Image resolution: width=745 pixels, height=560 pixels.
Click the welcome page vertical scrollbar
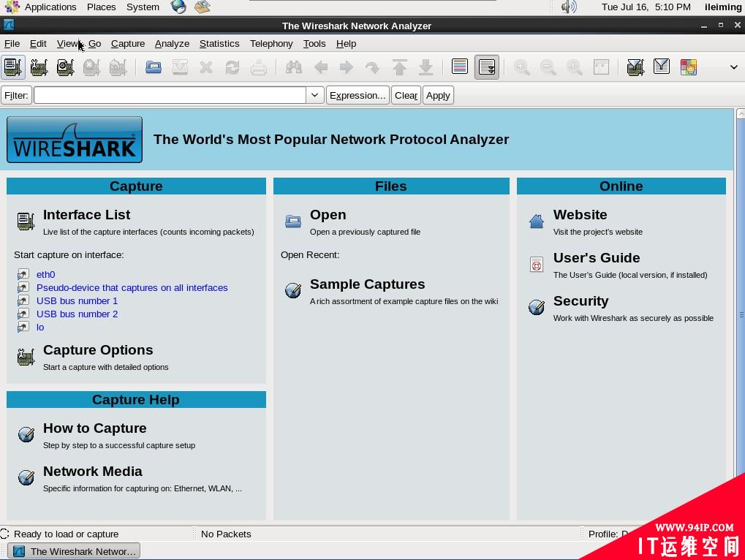point(741,314)
